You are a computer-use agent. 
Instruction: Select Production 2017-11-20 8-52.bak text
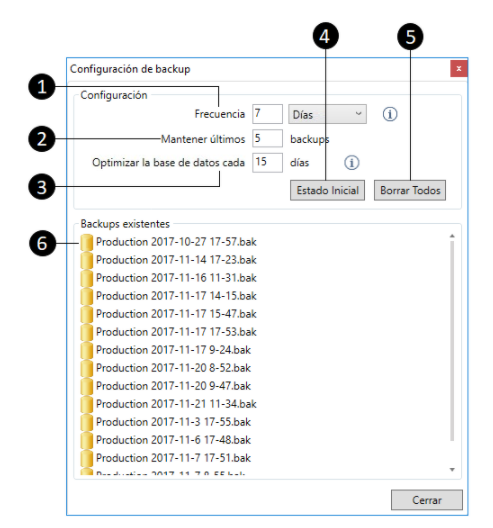173,368
